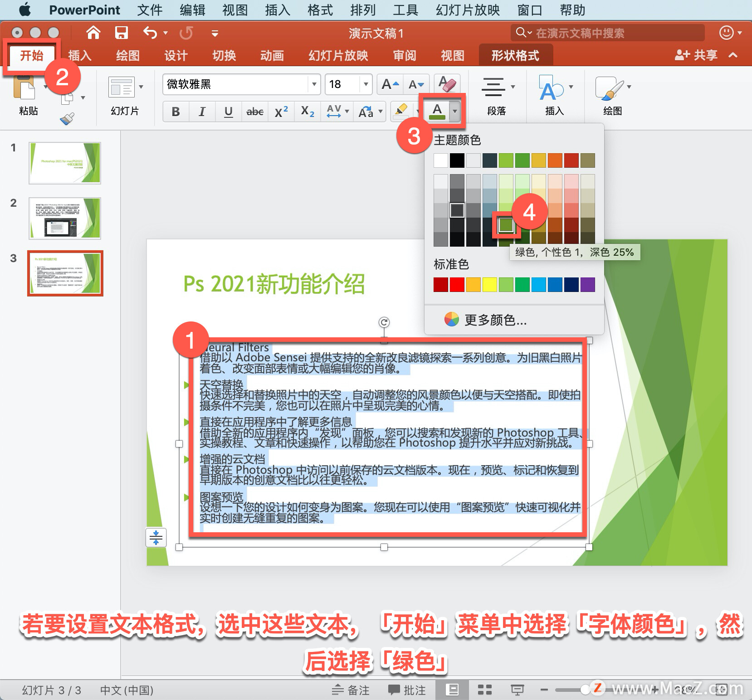This screenshot has width=752, height=700.
Task: Choose More Colors option
Action: click(485, 320)
